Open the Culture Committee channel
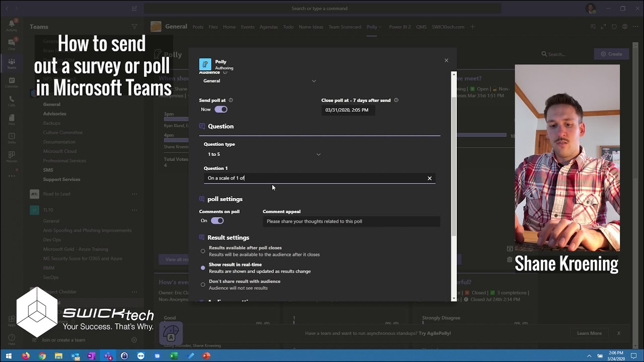 tap(63, 133)
